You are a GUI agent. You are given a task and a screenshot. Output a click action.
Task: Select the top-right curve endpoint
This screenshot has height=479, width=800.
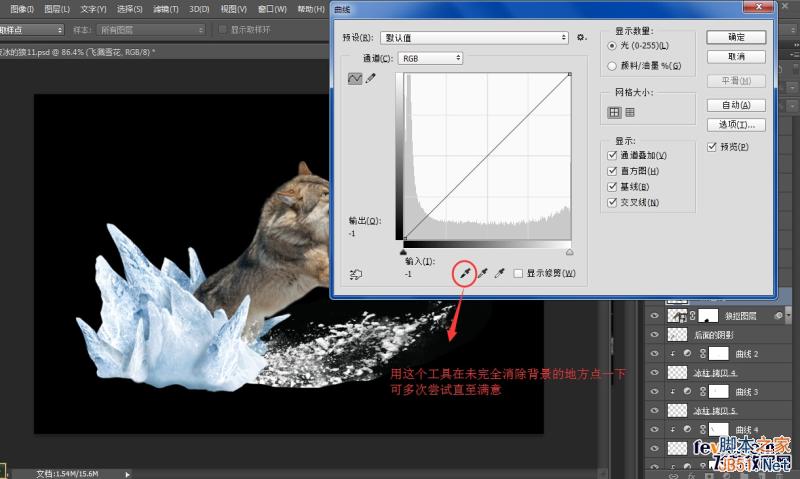(x=570, y=74)
